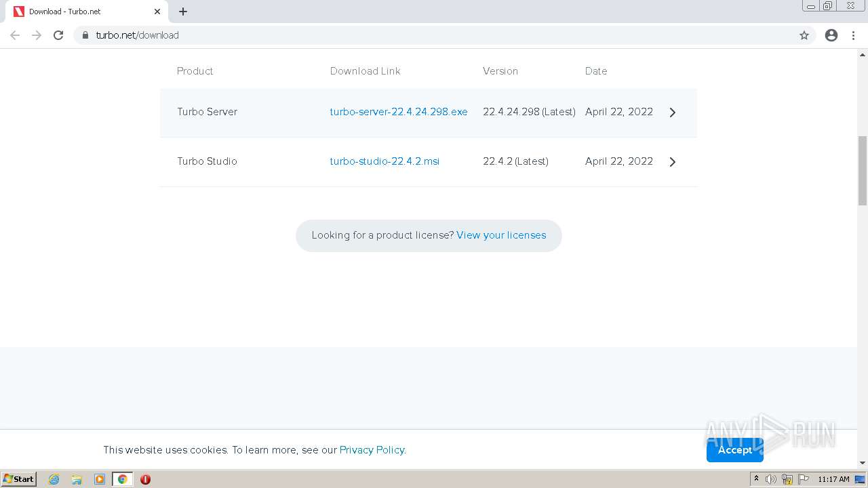
Task: Click the taskbar clock showing 11:17 AM
Action: click(x=833, y=479)
